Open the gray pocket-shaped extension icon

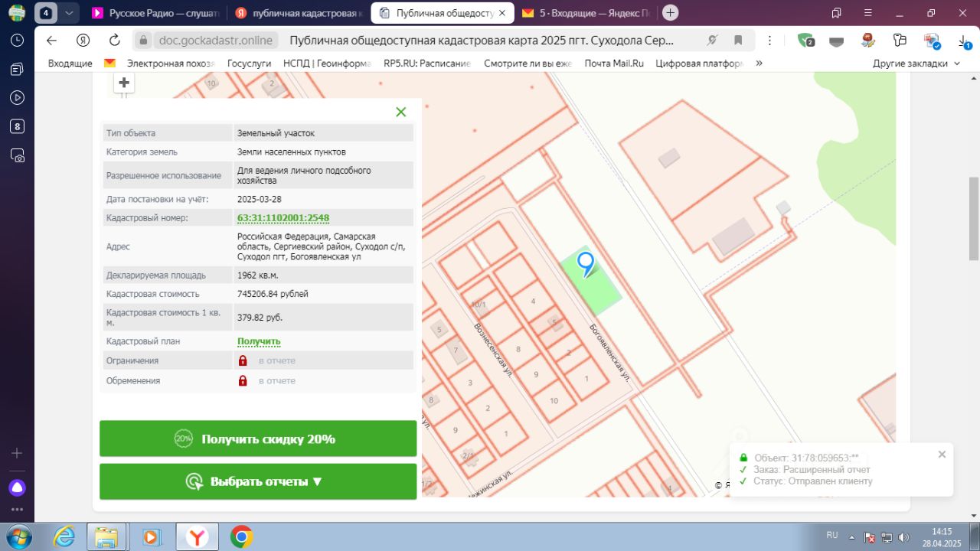(x=837, y=41)
